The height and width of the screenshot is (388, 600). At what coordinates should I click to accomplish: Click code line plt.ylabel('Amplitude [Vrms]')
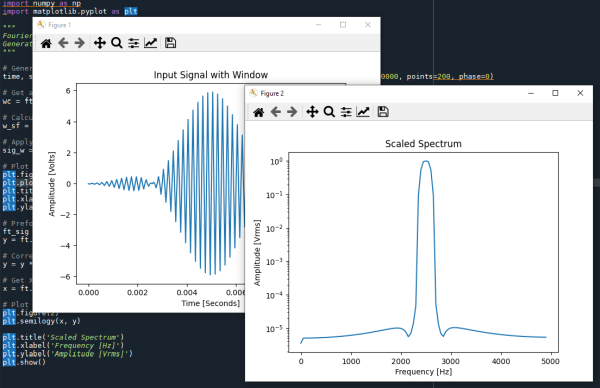[x=67, y=354]
